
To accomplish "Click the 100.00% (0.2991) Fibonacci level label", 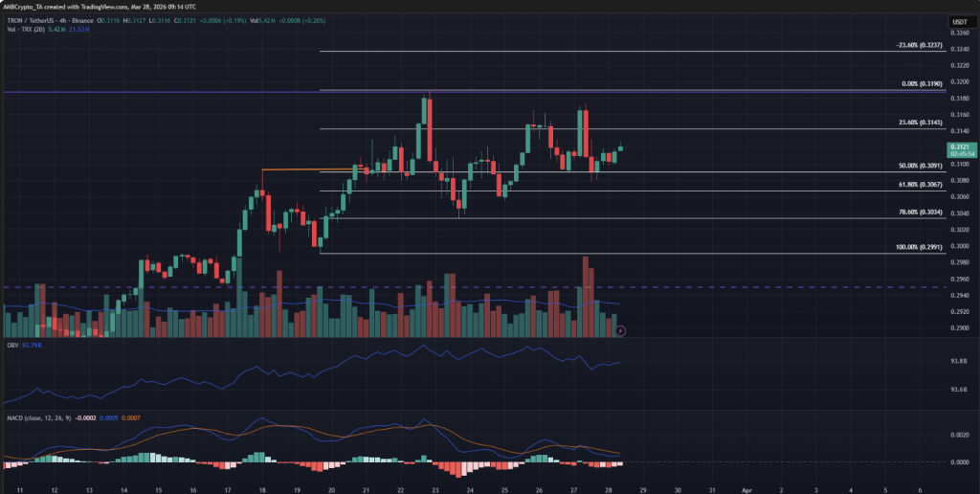I will 917,247.
